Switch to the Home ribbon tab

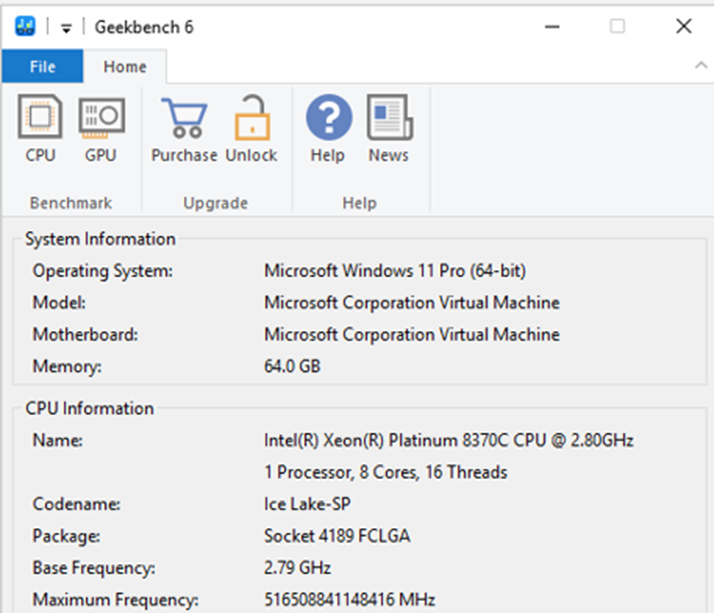tap(125, 67)
